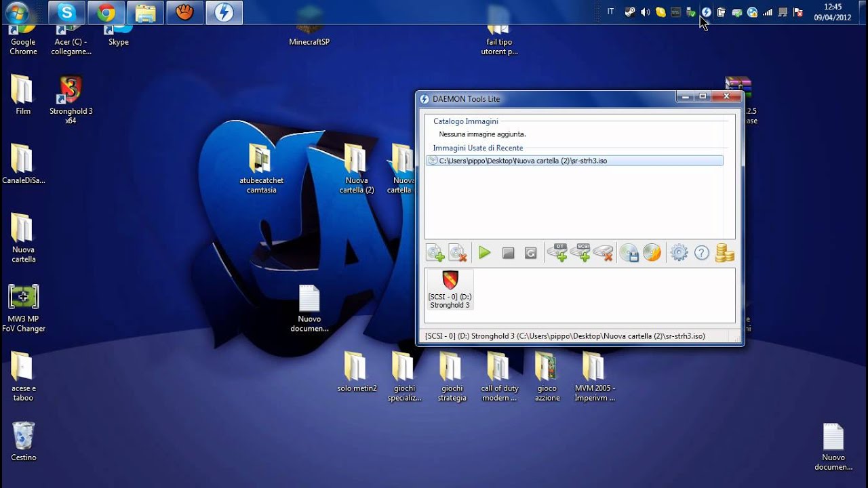Select the Nuovo documen... file near bottom-right corner
This screenshot has height=488, width=868.
point(833,447)
